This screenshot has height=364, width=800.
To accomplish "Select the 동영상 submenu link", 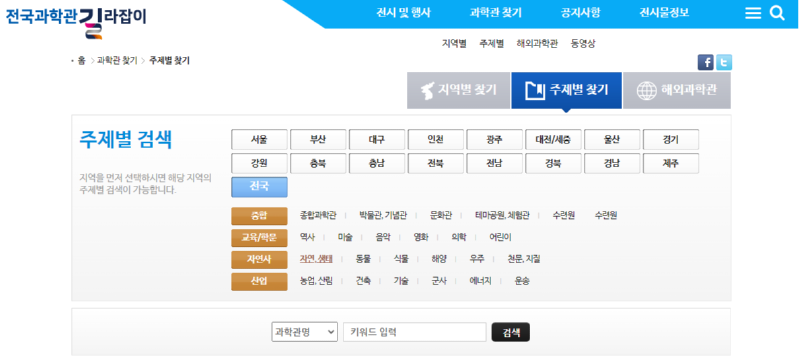I will coord(583,43).
